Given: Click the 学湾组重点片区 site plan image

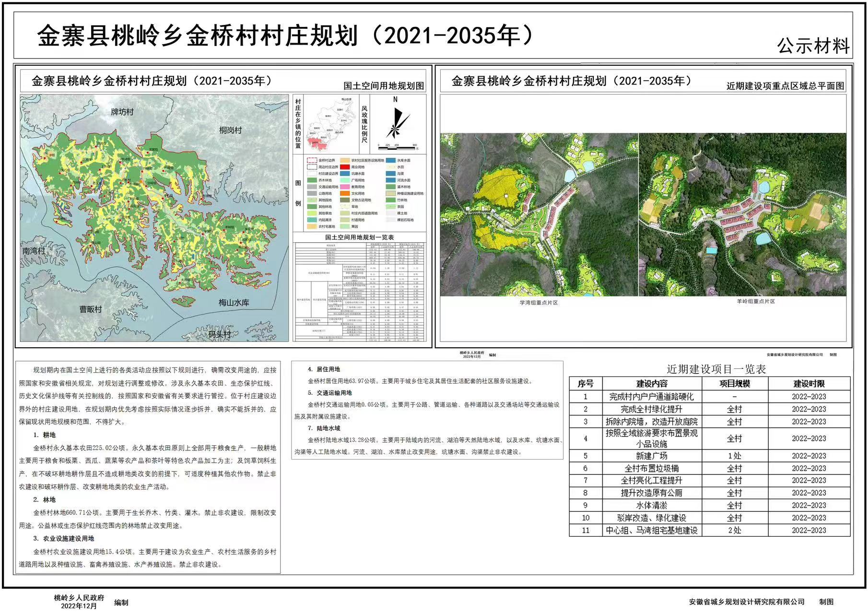Looking at the screenshot, I should (x=539, y=214).
